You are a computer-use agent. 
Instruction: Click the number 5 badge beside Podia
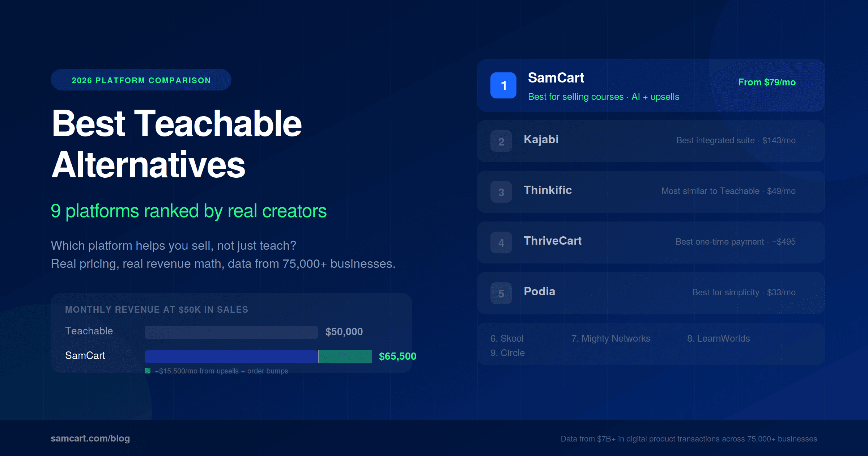[x=501, y=293]
